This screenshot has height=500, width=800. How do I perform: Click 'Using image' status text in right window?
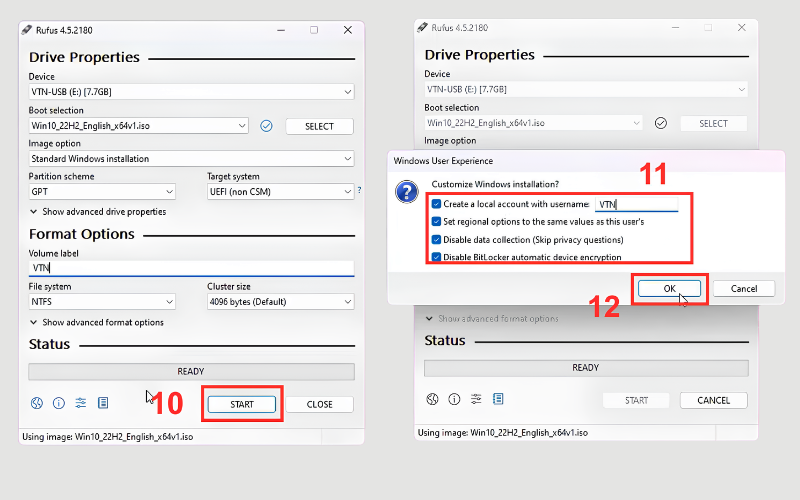coord(503,433)
